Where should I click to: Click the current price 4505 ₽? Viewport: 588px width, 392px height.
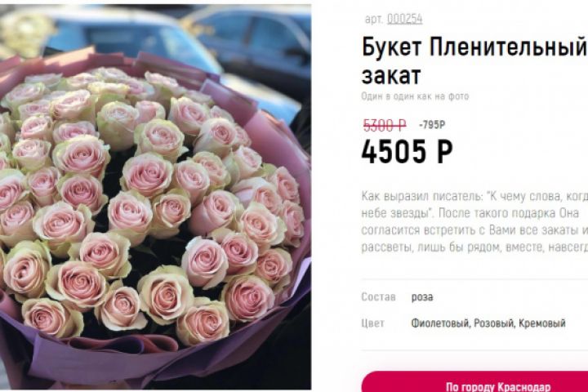click(x=407, y=152)
